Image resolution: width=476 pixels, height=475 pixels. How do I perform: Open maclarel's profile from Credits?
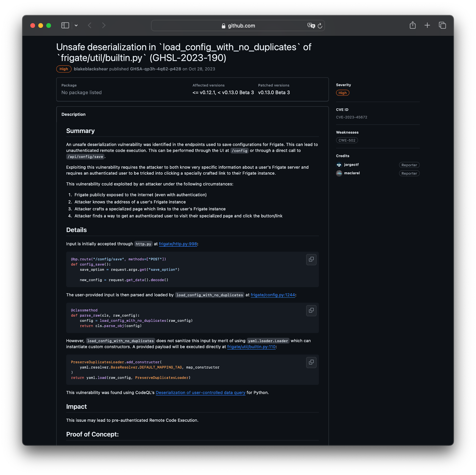352,173
